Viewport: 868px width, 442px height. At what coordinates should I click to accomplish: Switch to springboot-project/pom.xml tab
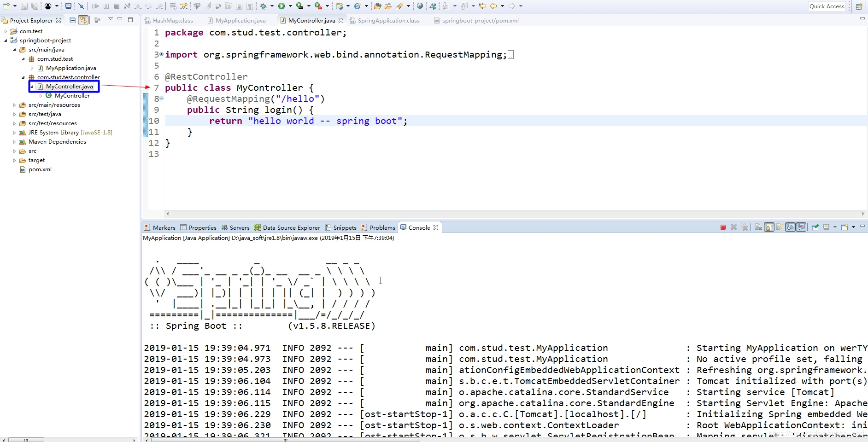476,20
